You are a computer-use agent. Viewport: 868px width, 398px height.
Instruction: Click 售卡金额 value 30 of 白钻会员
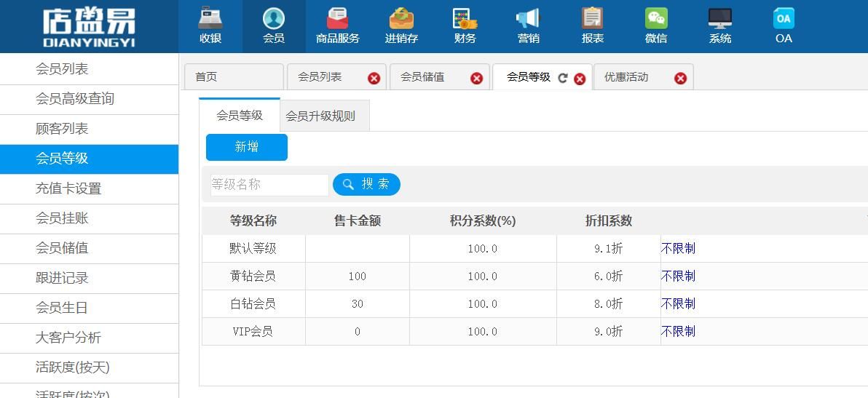[358, 304]
